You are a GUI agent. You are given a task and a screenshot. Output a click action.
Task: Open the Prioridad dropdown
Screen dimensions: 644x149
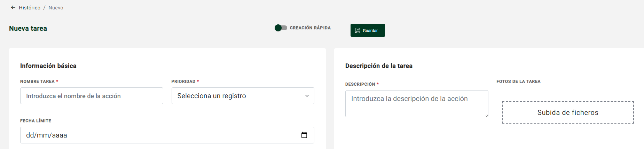tap(243, 96)
